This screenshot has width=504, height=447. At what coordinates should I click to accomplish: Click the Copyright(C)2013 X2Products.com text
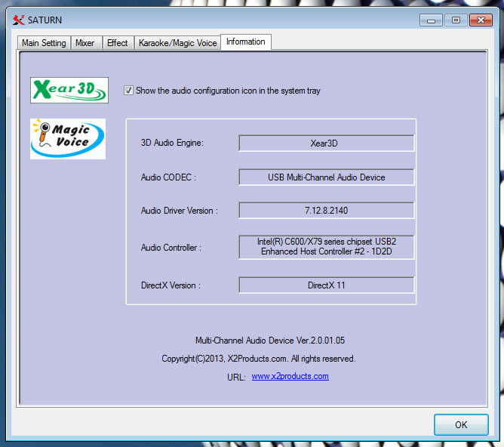pos(259,359)
